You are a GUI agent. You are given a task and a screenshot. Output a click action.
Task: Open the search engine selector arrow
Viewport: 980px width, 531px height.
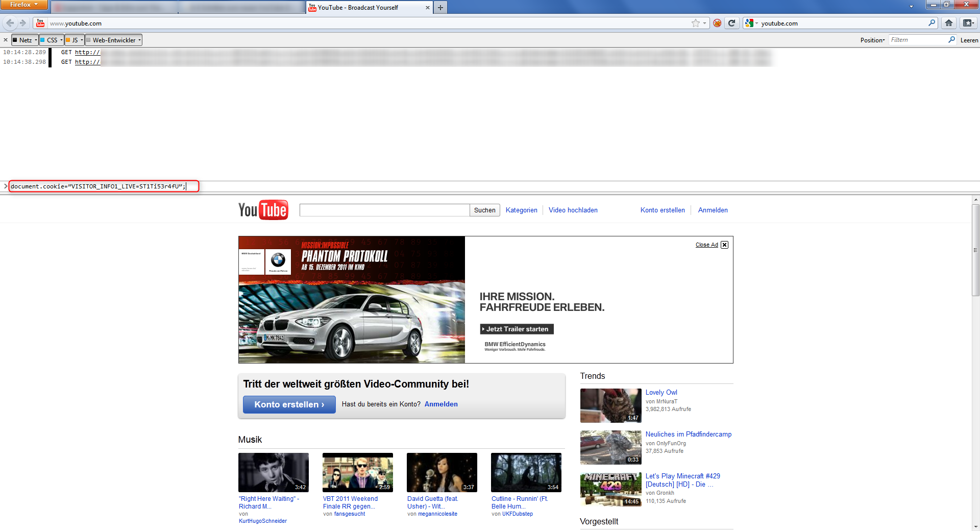pos(756,23)
